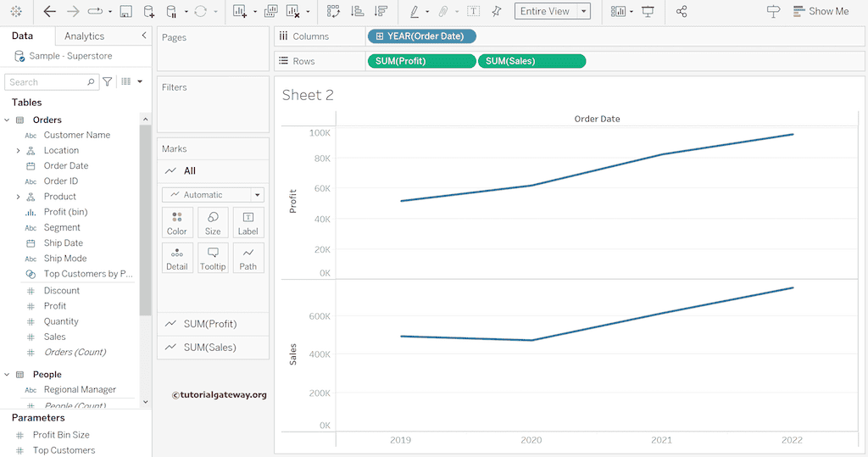Sort ascending using the toolbar icon
The height and width of the screenshot is (457, 868).
357,12
